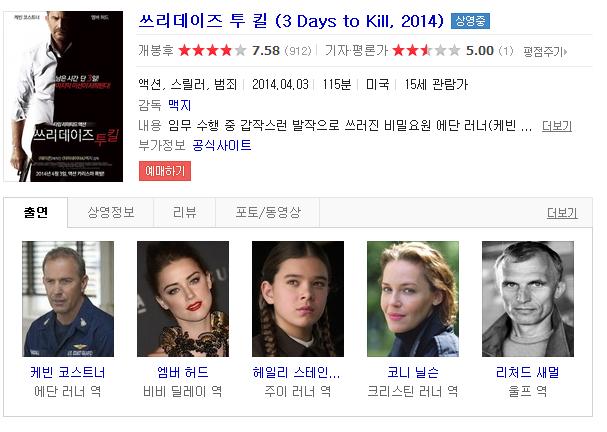The height and width of the screenshot is (432, 607).
Task: Click the 상영중 status badge
Action: pyautogui.click(x=470, y=21)
